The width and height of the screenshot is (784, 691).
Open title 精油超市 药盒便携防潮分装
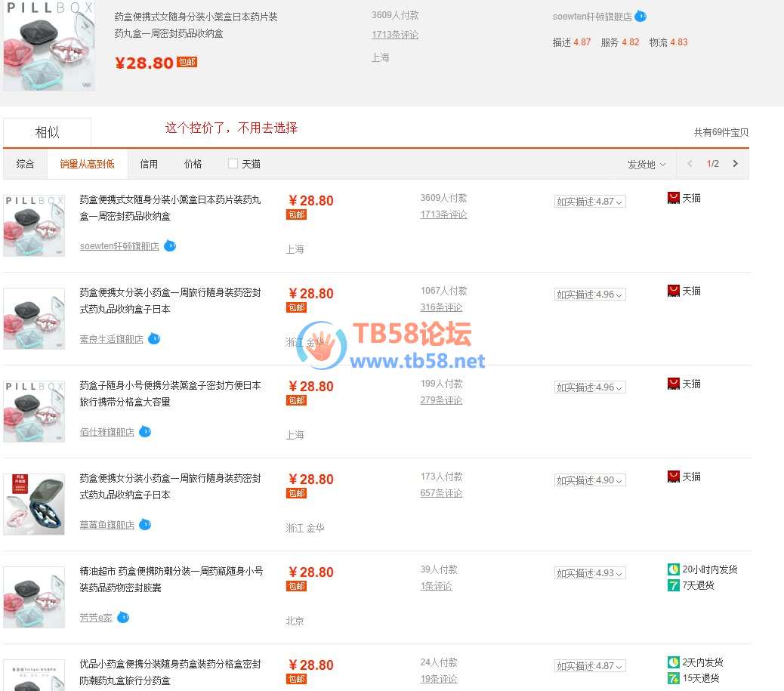point(171,579)
